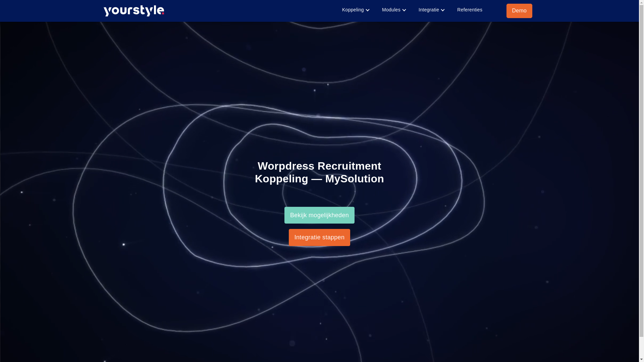Go to the Referenties page
644x362 pixels.
[470, 10]
